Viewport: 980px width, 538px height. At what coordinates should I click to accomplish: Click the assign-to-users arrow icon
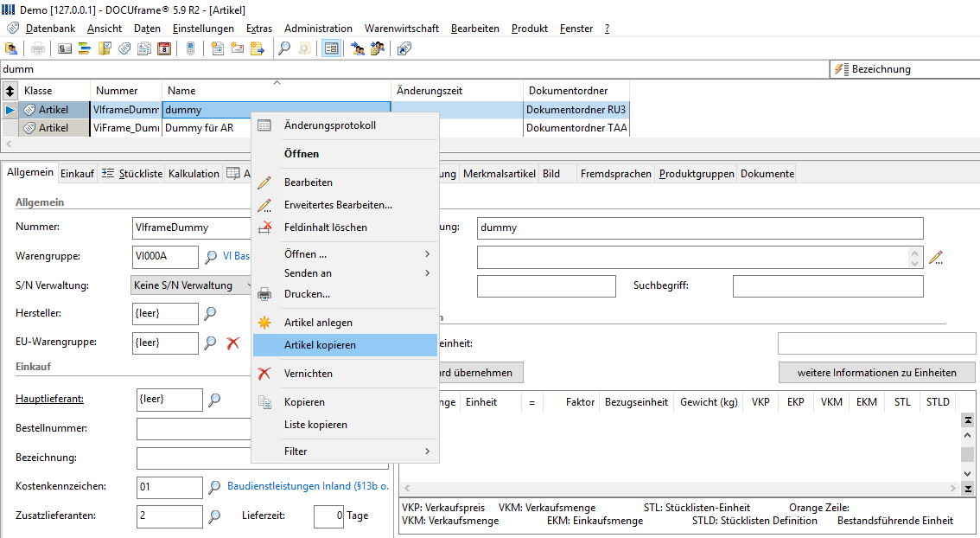(358, 48)
